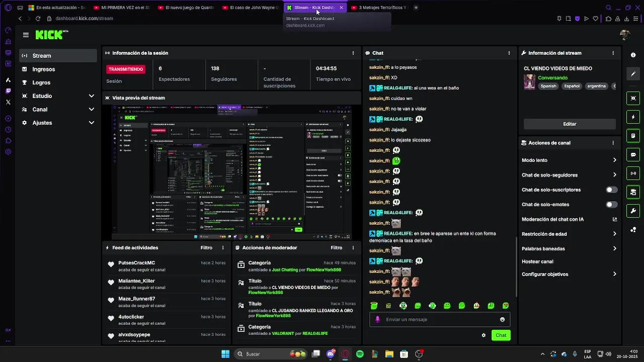Open Información del stream three-dot menu
The width and height of the screenshot is (644, 362).
click(x=613, y=53)
